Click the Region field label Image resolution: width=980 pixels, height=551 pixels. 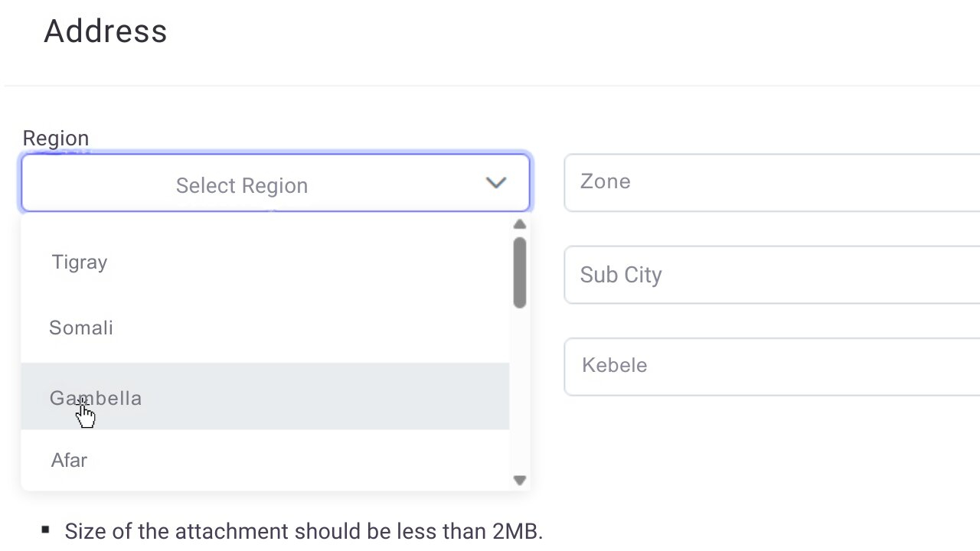pyautogui.click(x=56, y=139)
